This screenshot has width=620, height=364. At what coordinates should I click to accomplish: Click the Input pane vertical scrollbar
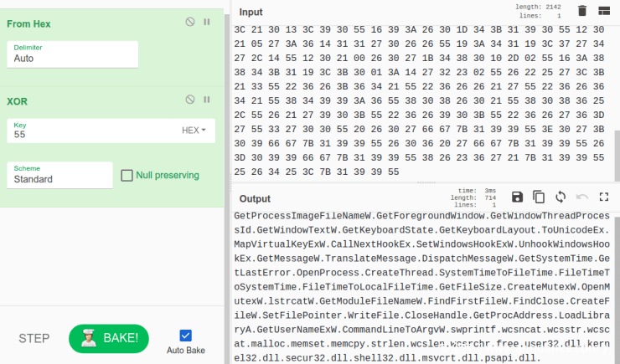616,151
